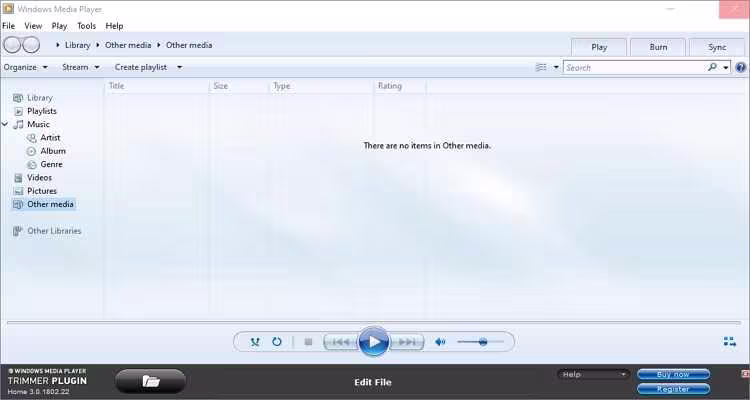
Task: Click the Buy now button
Action: 673,374
